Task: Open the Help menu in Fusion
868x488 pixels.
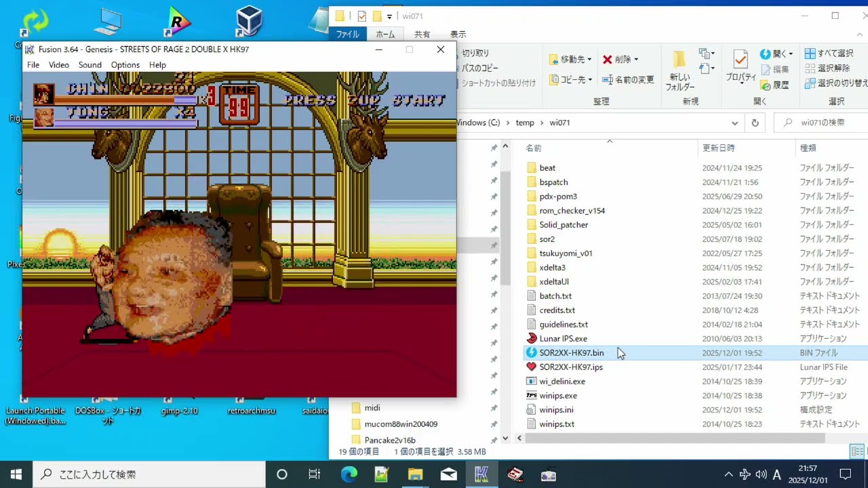Action: tap(157, 65)
